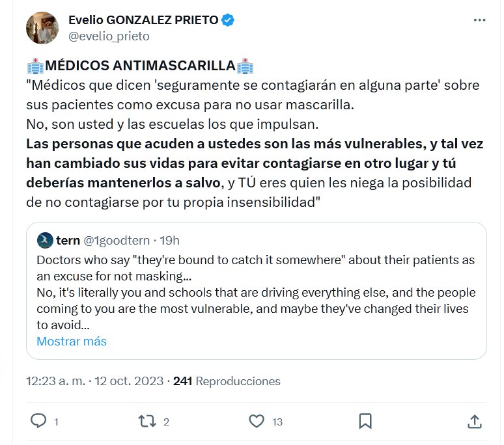
Task: Open the three-dot more options menu
Action: [479, 20]
